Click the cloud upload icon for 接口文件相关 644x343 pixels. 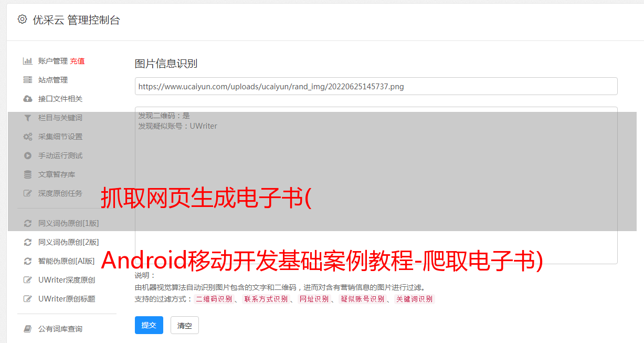(x=28, y=99)
